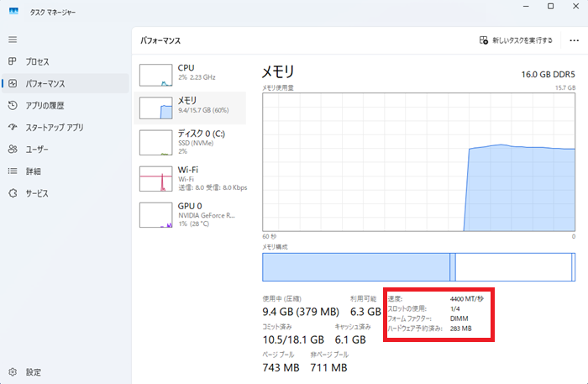Click the 16.0 GB DDR5 label

(548, 74)
